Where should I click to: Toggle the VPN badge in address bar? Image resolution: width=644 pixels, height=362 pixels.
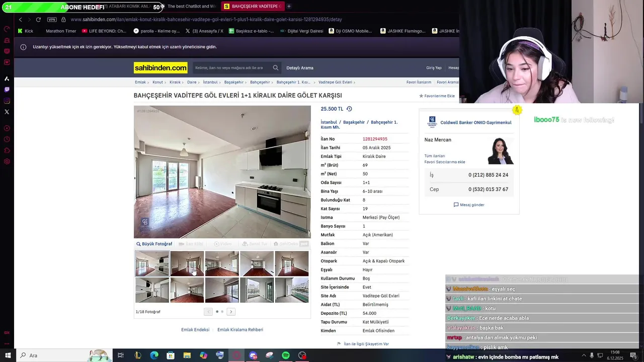[52, 20]
